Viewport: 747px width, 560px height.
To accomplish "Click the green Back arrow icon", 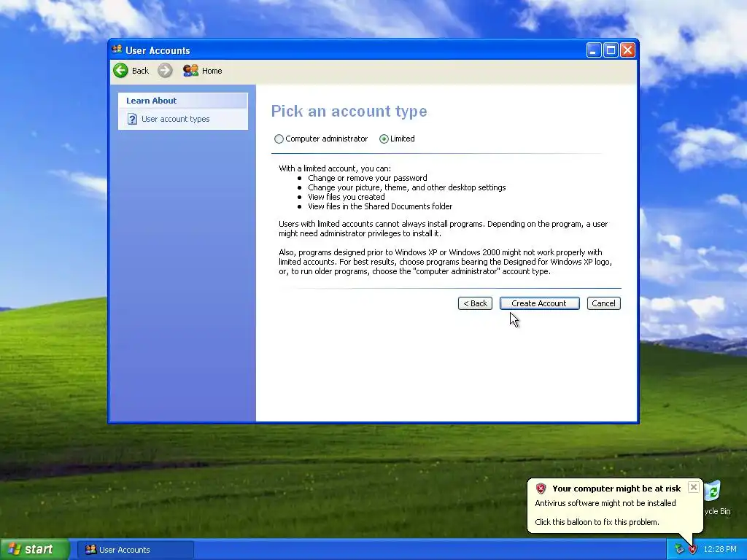I will coord(120,71).
